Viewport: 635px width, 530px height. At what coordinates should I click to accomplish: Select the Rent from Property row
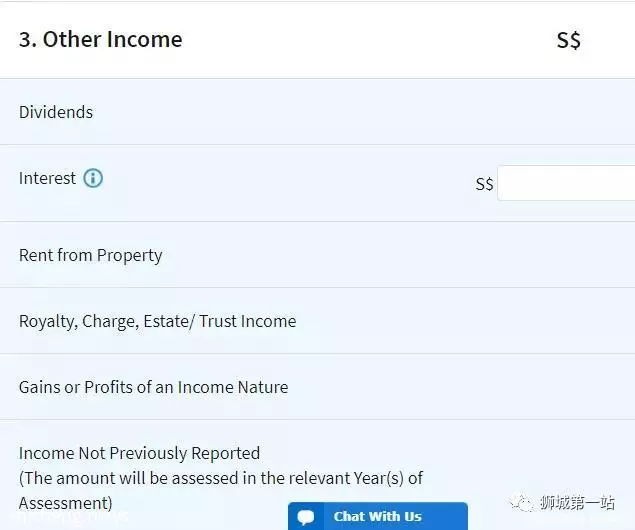coord(318,255)
